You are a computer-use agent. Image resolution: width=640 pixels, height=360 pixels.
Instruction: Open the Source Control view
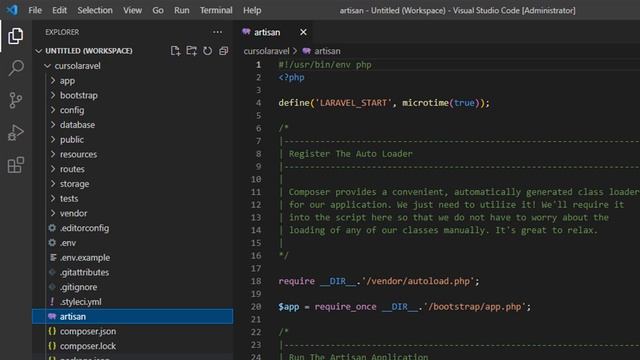pyautogui.click(x=16, y=100)
